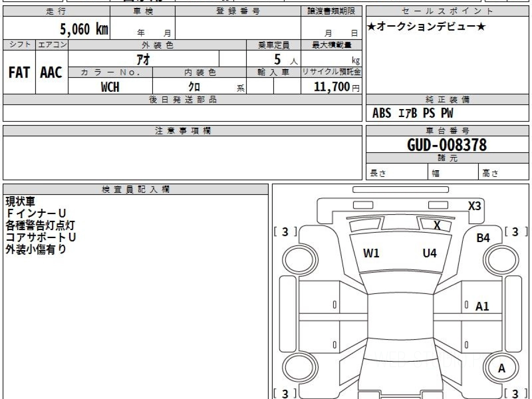Viewport: 532px width, 399px height.
Task: Select the wheel circle marked A
Action: (x=501, y=368)
